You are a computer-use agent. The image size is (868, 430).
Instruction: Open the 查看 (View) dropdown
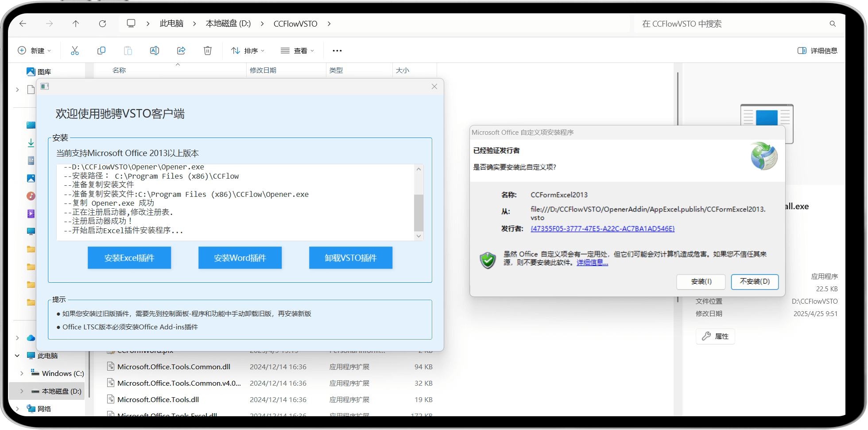click(x=298, y=51)
